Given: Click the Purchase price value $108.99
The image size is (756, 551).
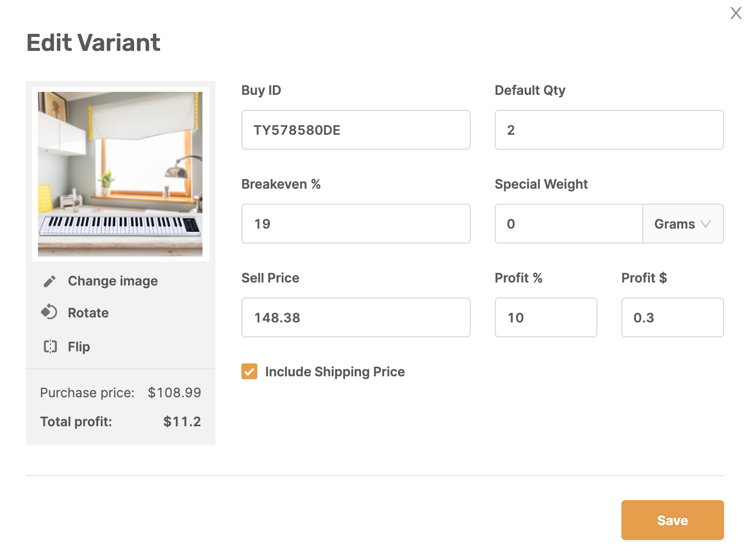Looking at the screenshot, I should tap(174, 393).
